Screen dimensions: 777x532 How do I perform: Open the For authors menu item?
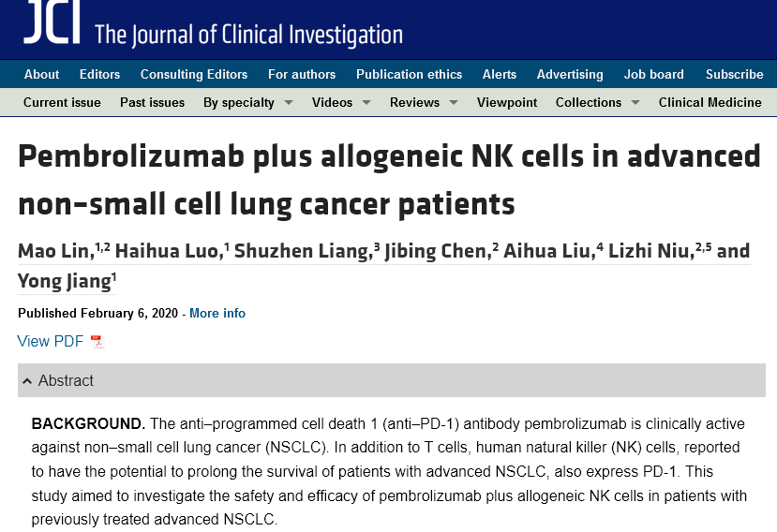(x=302, y=74)
